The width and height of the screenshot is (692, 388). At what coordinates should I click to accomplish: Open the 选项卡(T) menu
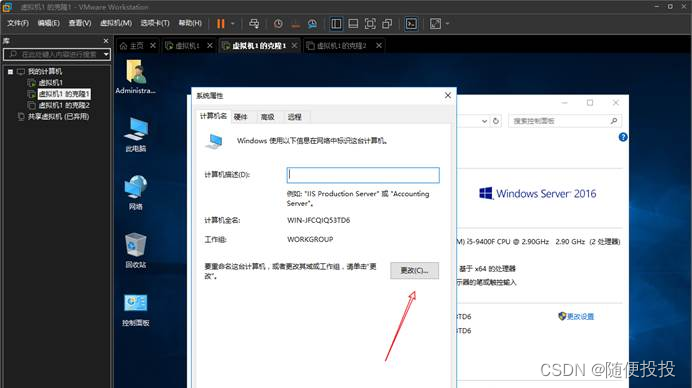[155, 23]
